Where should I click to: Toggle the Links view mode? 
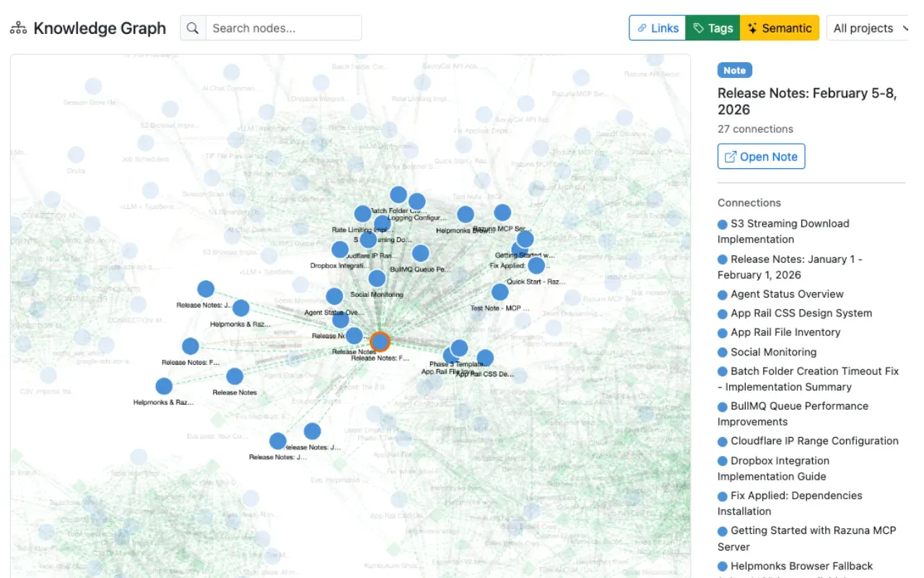tap(657, 27)
